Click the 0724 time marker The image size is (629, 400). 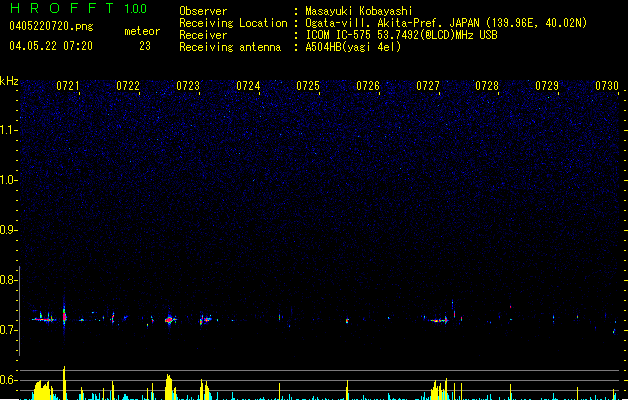(248, 86)
